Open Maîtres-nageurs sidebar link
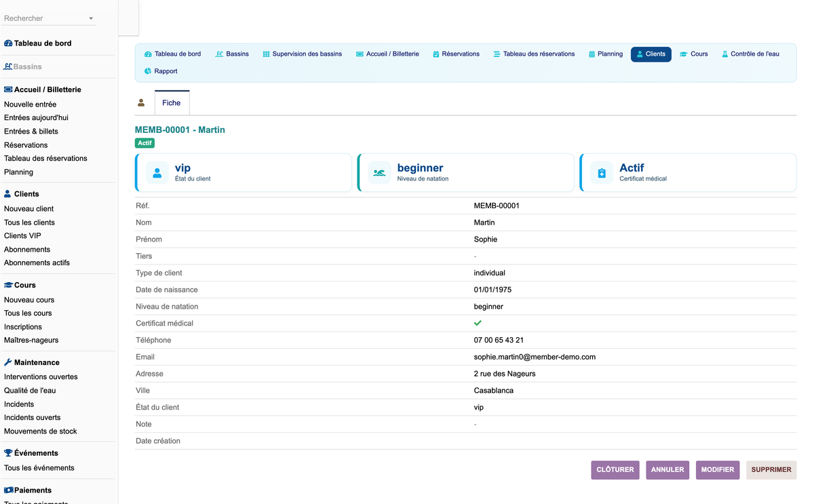Screen dimensions: 814x504 (x=31, y=341)
